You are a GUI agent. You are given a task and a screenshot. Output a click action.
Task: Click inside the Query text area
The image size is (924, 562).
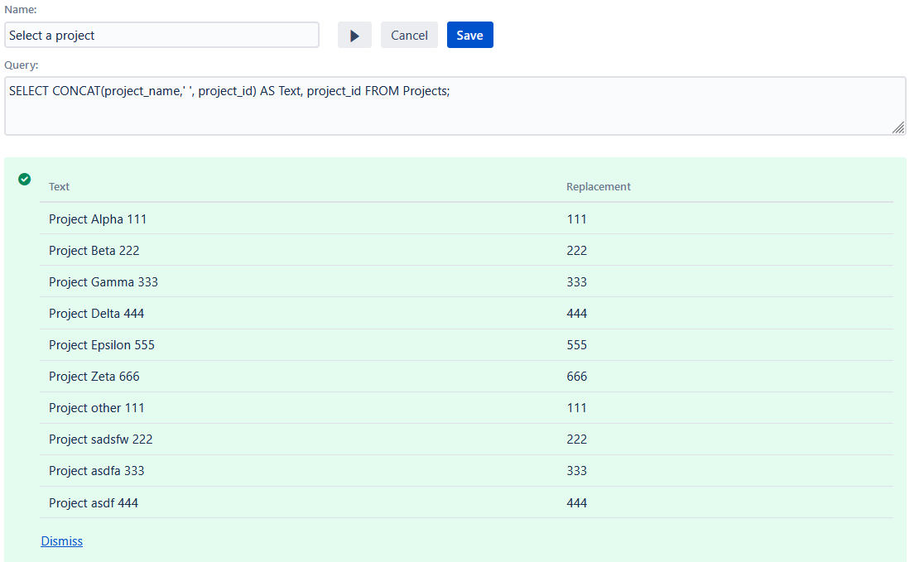(454, 106)
